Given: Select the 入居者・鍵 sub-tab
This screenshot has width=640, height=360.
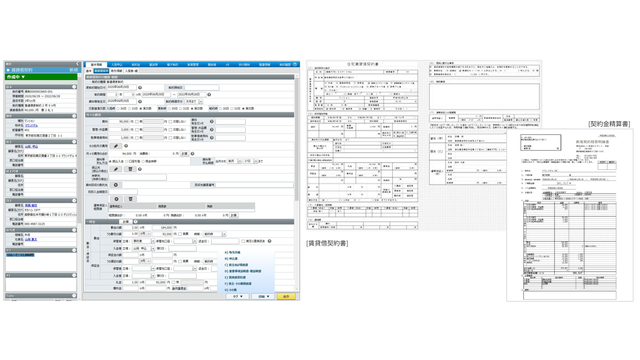Looking at the screenshot, I should tap(131, 71).
